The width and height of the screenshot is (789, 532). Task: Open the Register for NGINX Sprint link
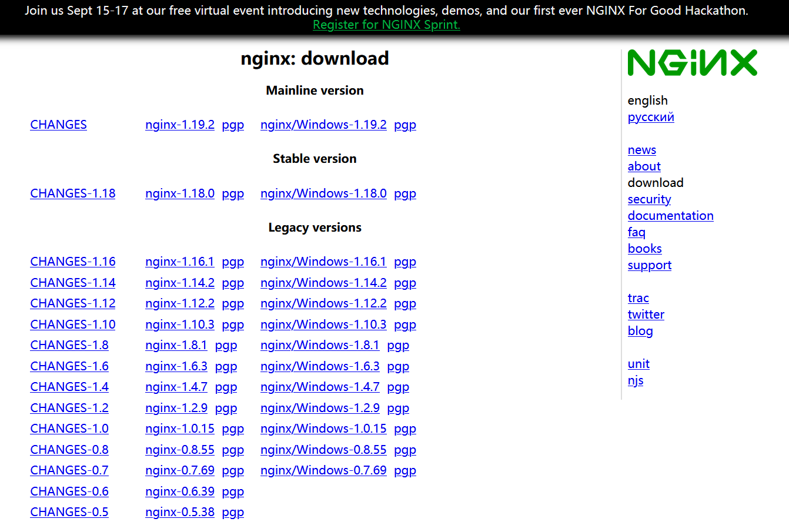coord(386,25)
